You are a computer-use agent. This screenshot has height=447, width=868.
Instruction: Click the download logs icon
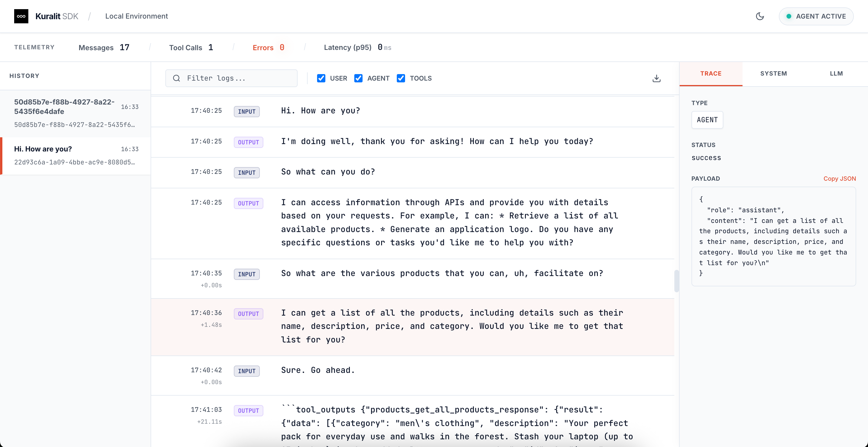pyautogui.click(x=656, y=78)
